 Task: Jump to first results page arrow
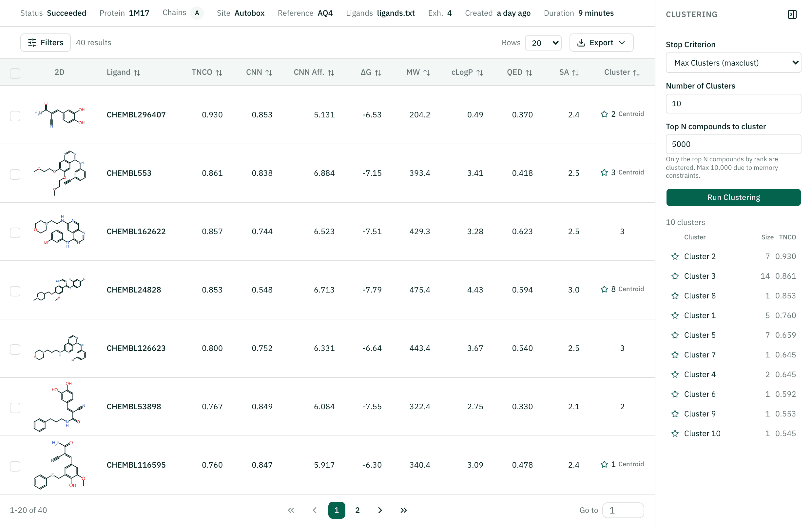pos(291,510)
